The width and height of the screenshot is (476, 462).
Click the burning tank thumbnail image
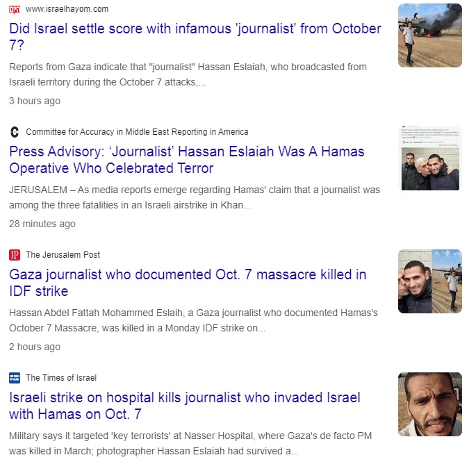[x=430, y=35]
